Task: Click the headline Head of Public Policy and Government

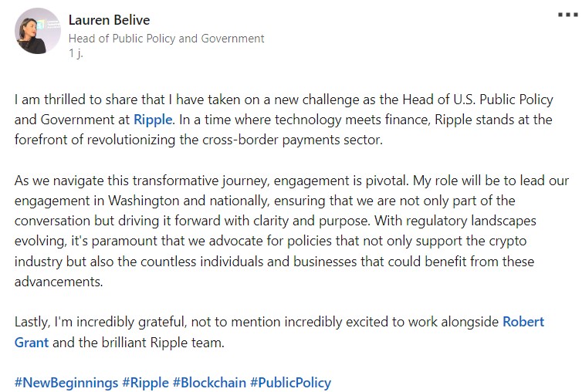Action: click(166, 39)
